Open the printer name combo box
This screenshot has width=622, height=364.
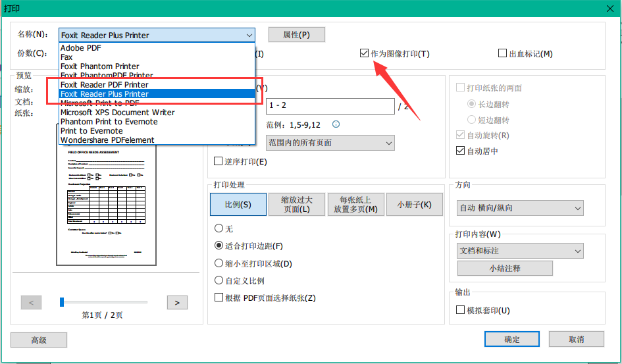pyautogui.click(x=157, y=35)
